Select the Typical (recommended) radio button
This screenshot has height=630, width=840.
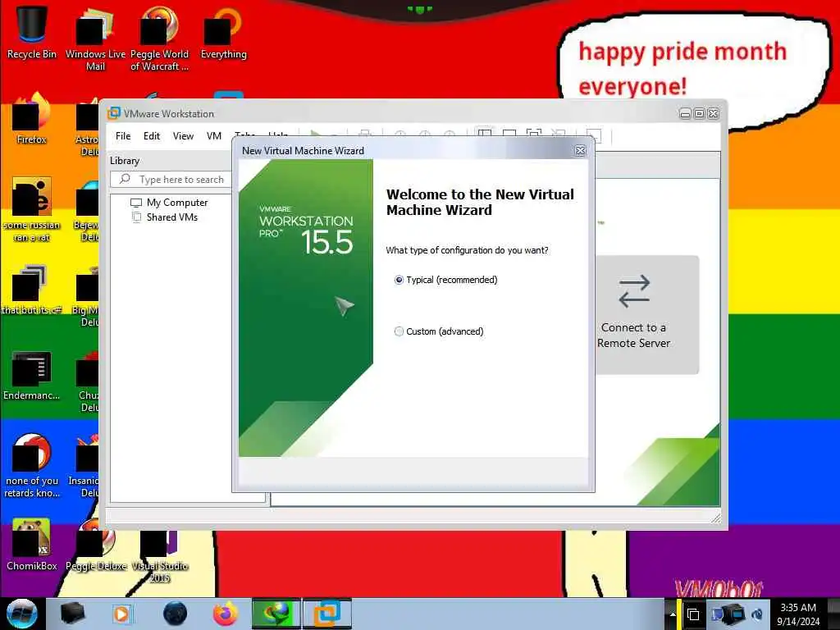tap(399, 280)
